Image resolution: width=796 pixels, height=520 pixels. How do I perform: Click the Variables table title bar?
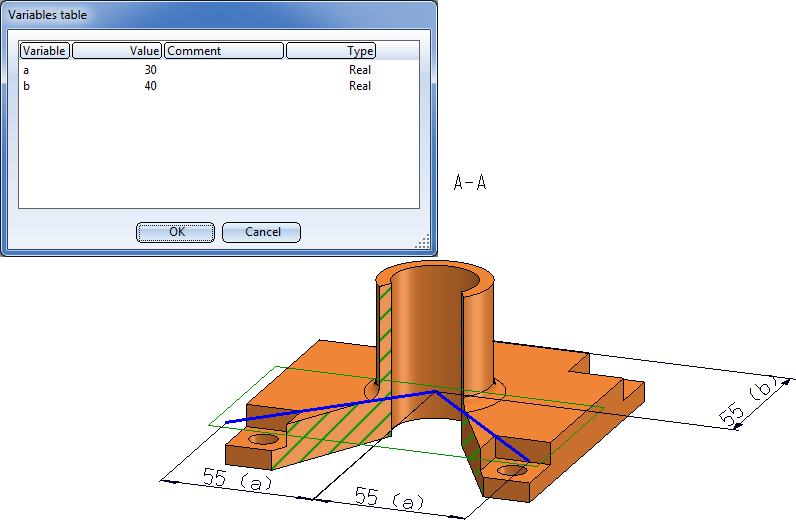pyautogui.click(x=219, y=15)
